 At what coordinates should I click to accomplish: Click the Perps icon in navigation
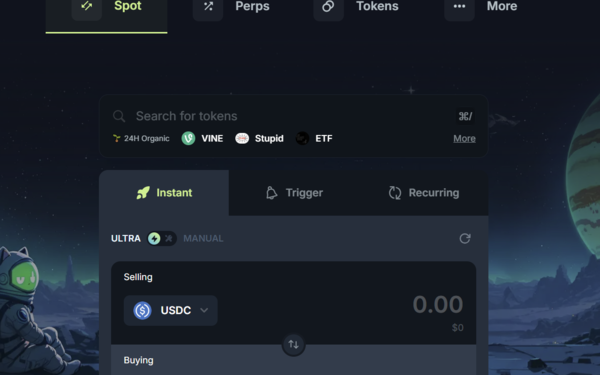click(x=208, y=7)
